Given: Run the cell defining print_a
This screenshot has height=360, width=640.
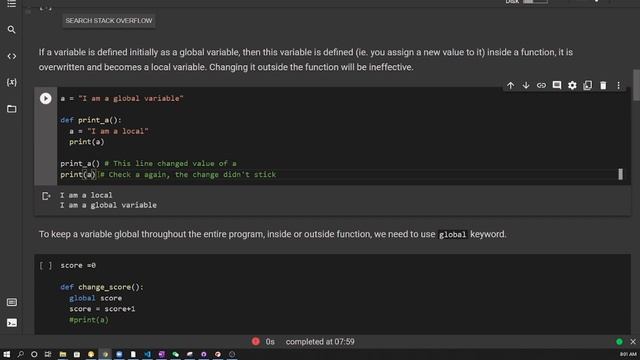Looking at the screenshot, I should pos(46,98).
